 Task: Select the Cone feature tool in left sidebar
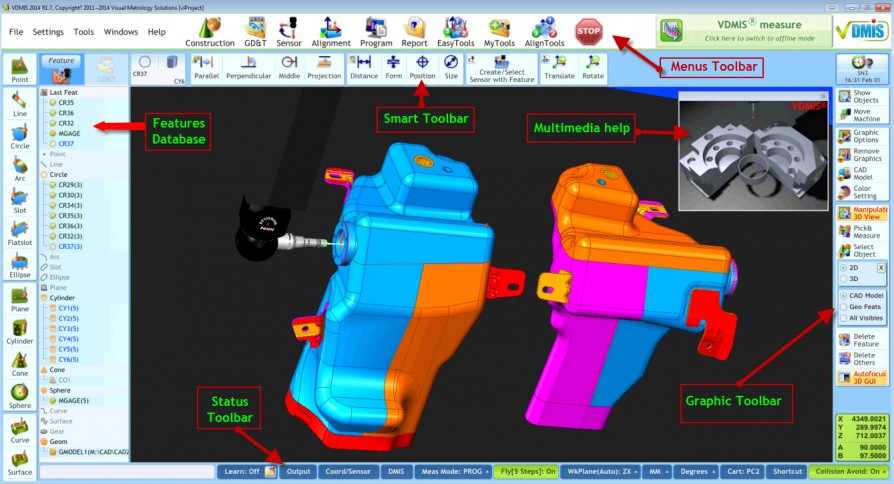pos(19,364)
